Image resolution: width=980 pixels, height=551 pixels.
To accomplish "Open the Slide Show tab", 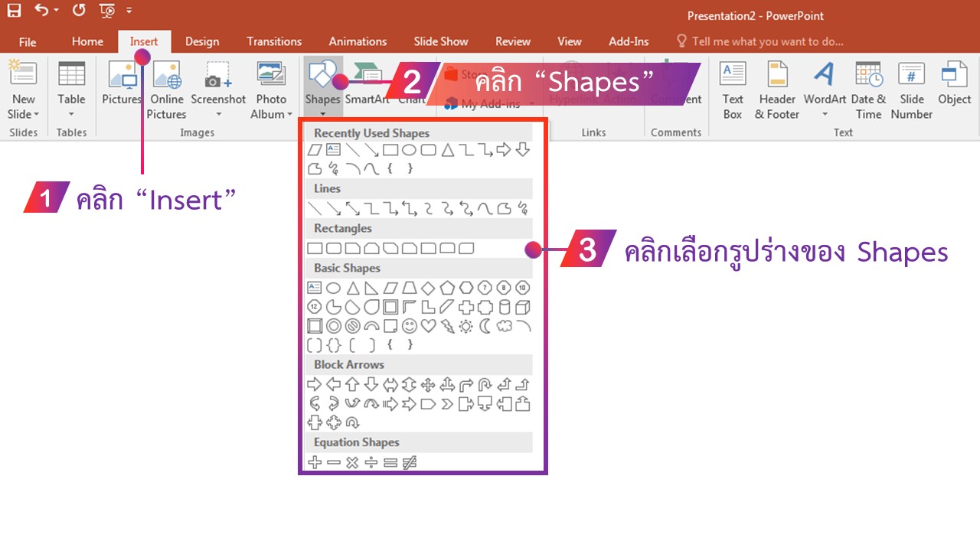I will pos(441,41).
